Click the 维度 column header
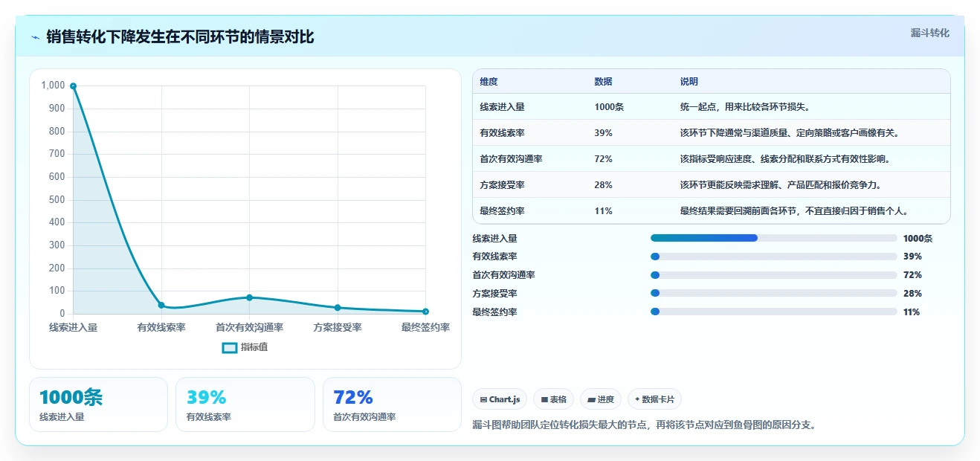Viewport: 980px width, 461px height. [x=489, y=82]
